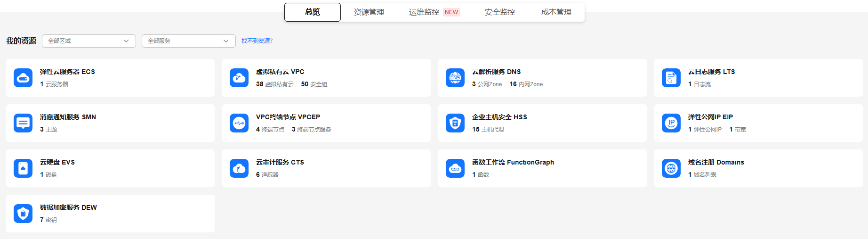
Task: Open 1 带宽 count
Action: (x=738, y=130)
